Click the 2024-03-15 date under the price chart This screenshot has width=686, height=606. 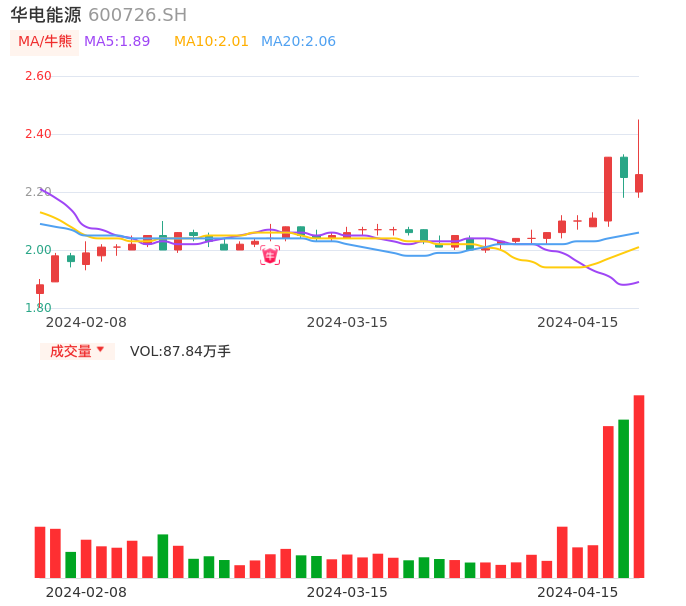pos(347,322)
